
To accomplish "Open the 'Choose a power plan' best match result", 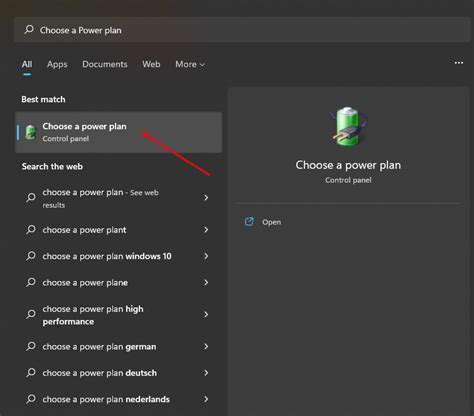I will [118, 132].
